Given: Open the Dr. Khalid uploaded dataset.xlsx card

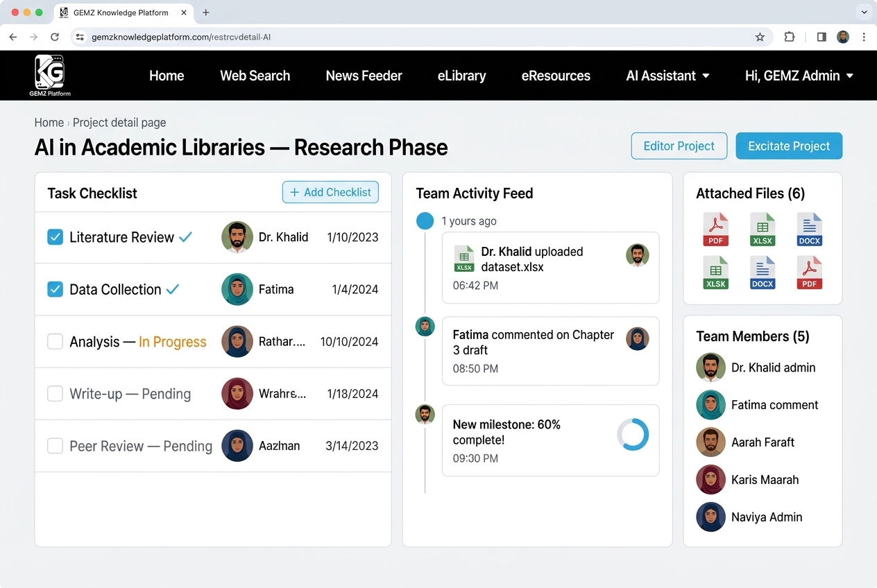Looking at the screenshot, I should point(550,268).
